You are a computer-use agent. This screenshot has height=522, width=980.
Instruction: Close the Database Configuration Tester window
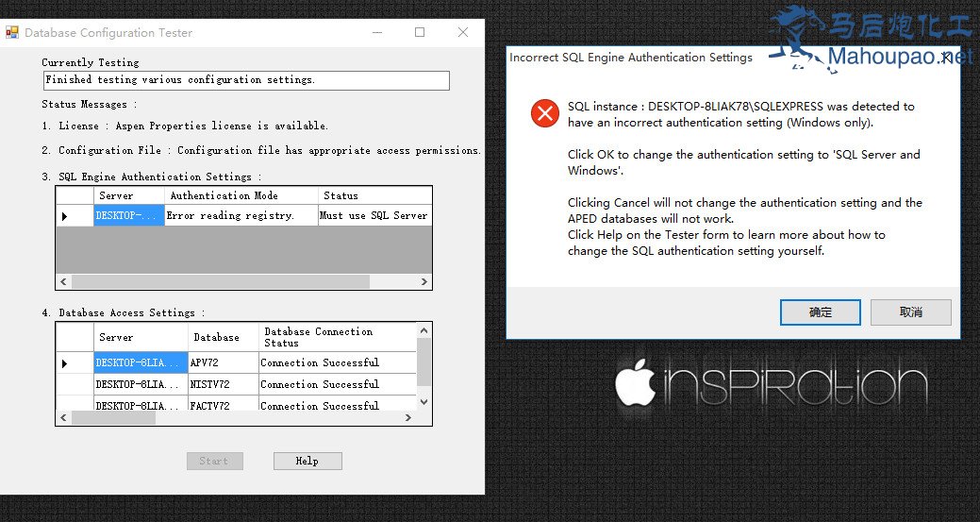[463, 32]
